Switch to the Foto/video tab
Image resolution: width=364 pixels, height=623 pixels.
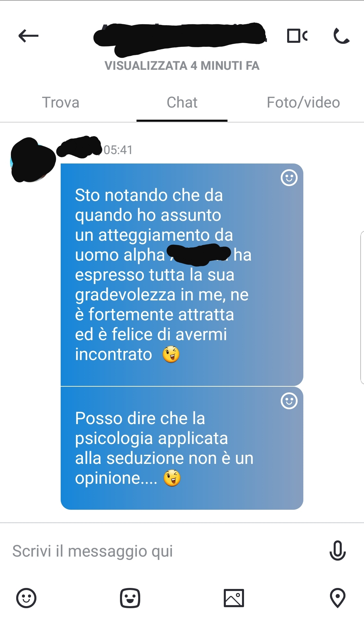303,102
